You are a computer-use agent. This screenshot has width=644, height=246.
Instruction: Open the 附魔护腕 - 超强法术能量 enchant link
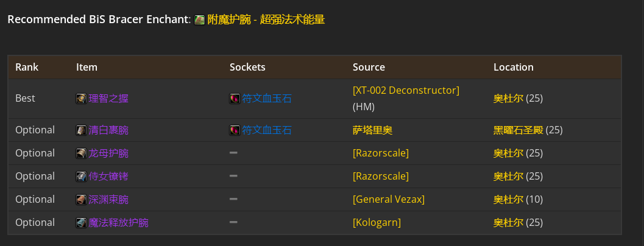[266, 19]
